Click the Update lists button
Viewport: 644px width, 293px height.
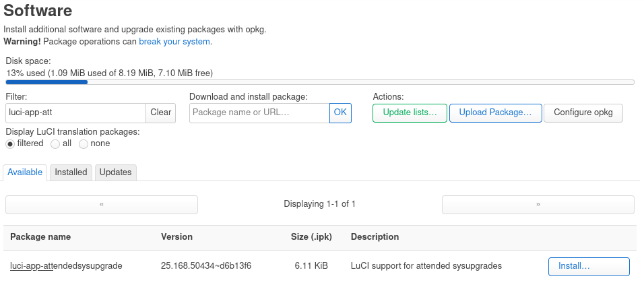click(410, 113)
